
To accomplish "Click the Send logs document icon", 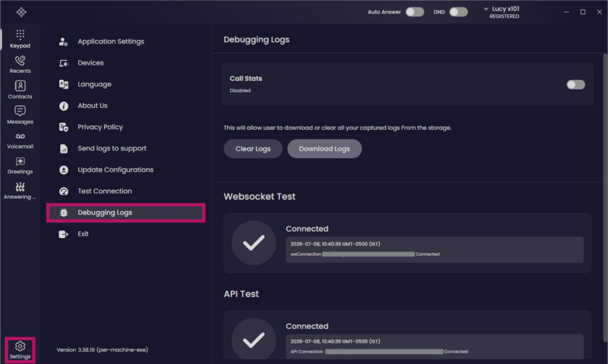I will tap(64, 148).
